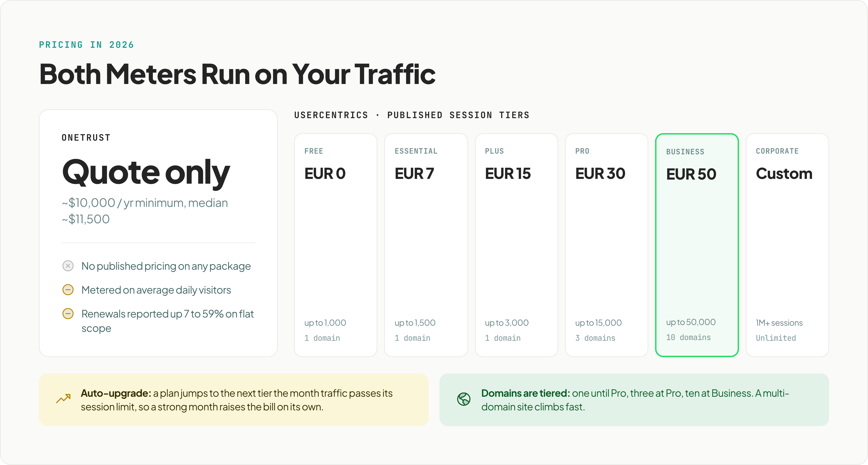This screenshot has height=465, width=868.
Task: Click the Usercentrics Published Session Tiers heading
Action: tap(412, 115)
